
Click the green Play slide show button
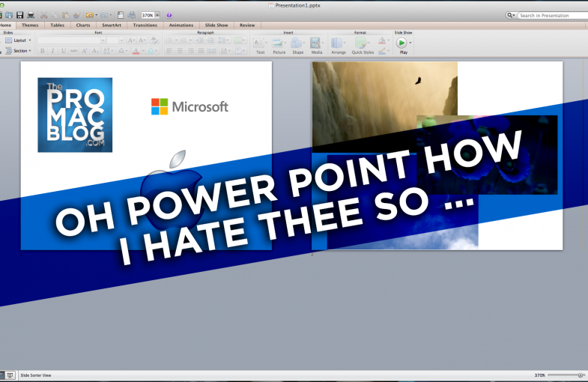pos(401,43)
